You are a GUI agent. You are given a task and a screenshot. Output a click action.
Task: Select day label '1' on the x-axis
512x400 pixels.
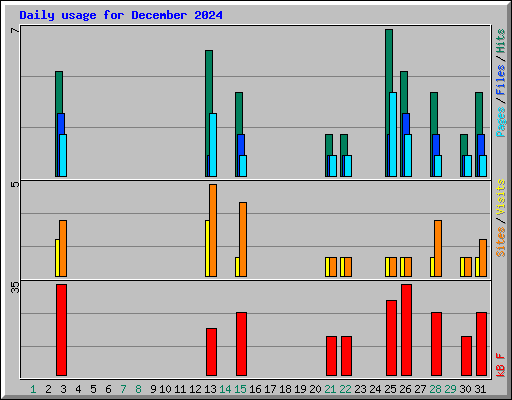33,389
